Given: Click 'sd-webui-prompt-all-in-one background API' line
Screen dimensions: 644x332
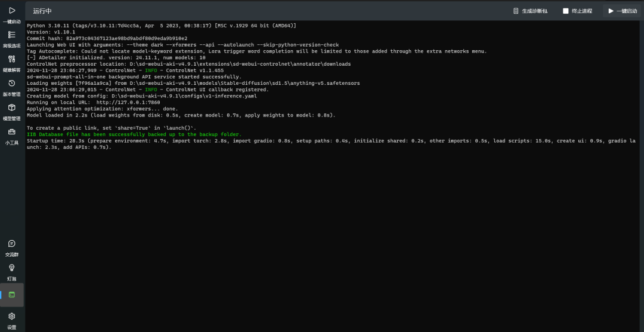Looking at the screenshot, I should 134,76.
